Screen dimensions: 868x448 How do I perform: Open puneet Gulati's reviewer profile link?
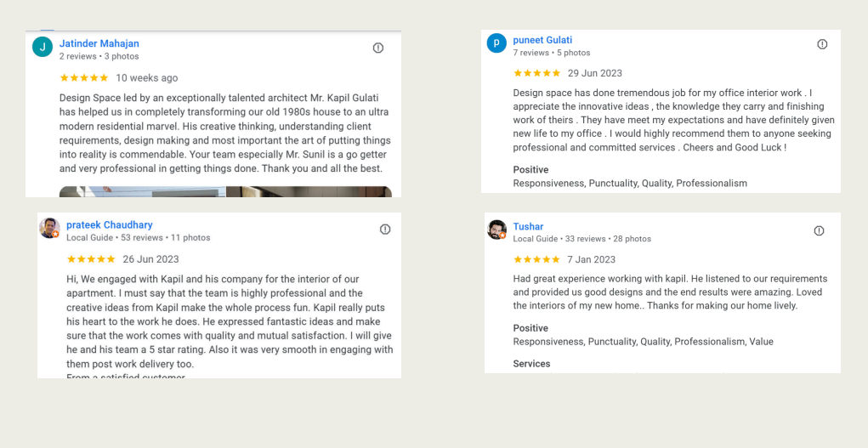[542, 40]
